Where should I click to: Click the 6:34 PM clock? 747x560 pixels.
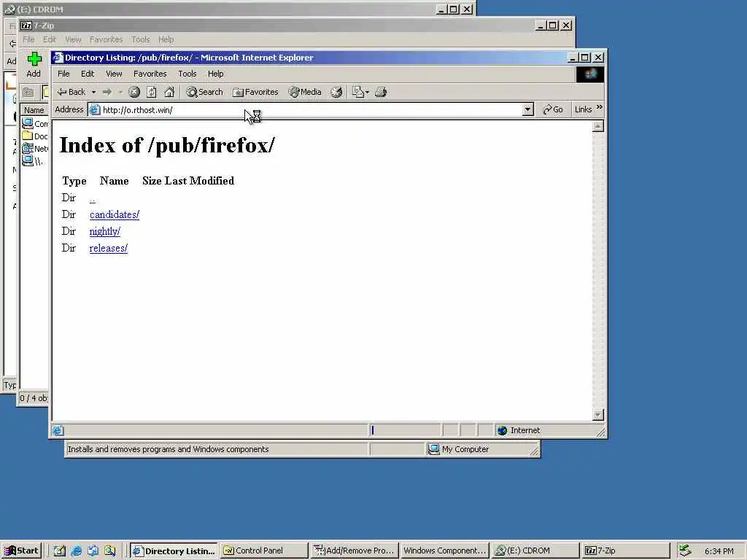point(719,551)
